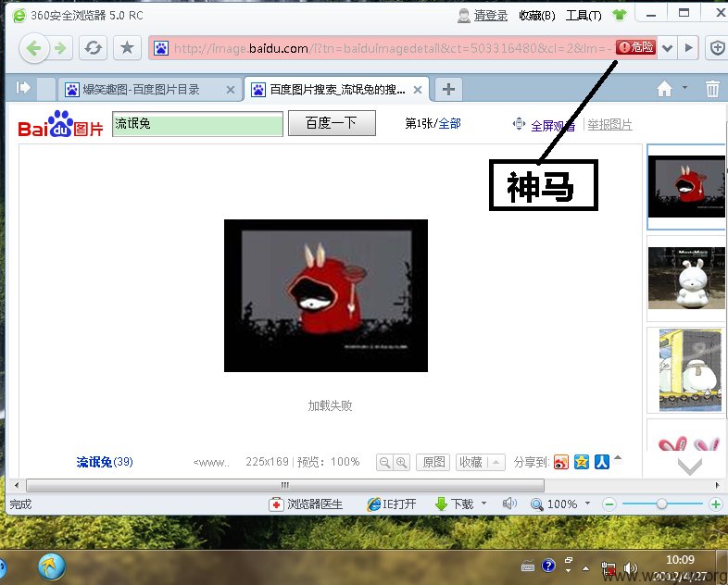The image size is (728, 585).
Task: Toggle page sound mute speaker icon
Action: 509,504
